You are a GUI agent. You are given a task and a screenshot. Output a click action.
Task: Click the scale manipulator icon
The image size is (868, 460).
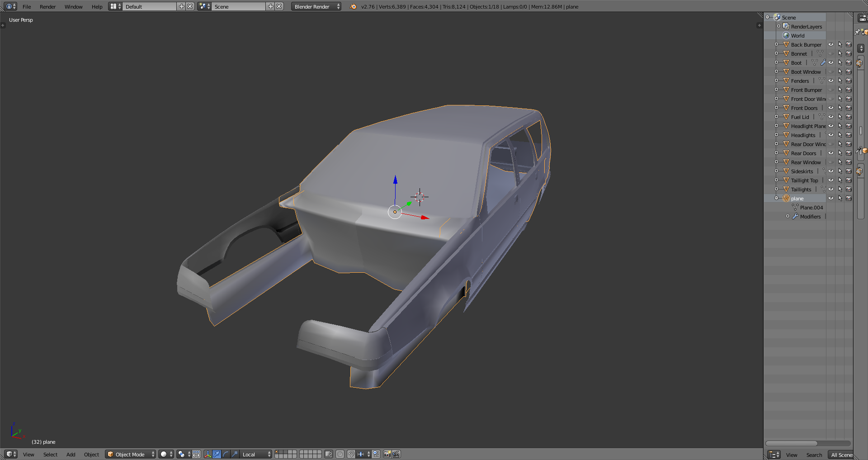pyautogui.click(x=235, y=454)
